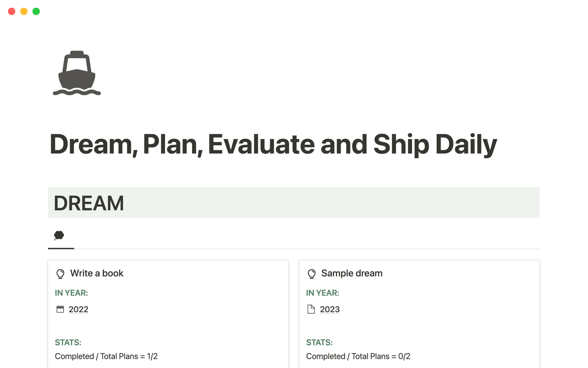Screen dimensions: 588x368
Task: Open the 2023 year page link
Action: click(x=330, y=309)
